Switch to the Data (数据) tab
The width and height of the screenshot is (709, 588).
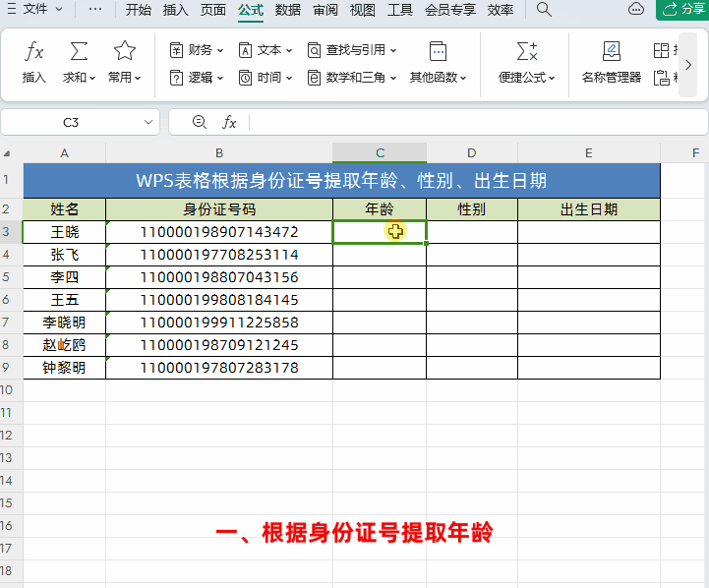(x=288, y=10)
